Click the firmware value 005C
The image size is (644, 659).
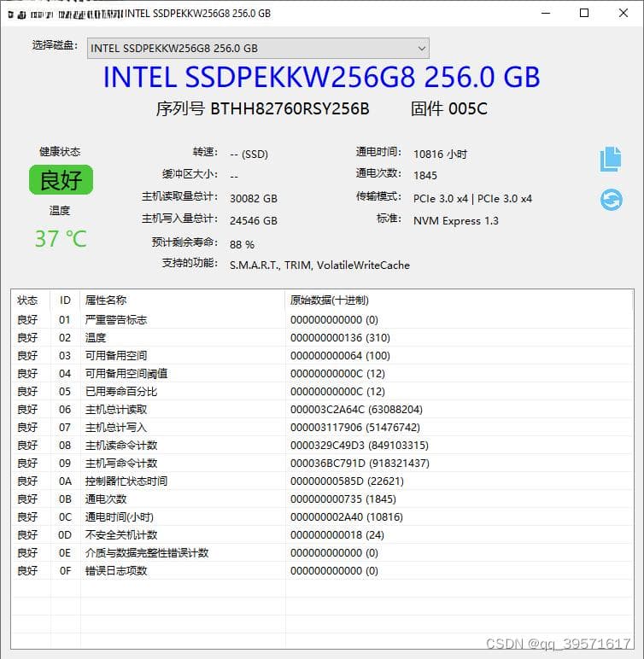(468, 109)
